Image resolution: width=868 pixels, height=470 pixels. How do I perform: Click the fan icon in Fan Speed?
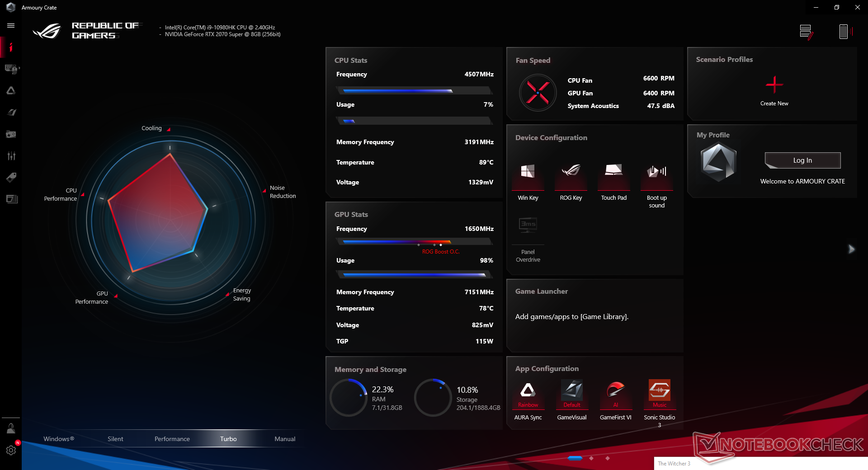click(538, 93)
